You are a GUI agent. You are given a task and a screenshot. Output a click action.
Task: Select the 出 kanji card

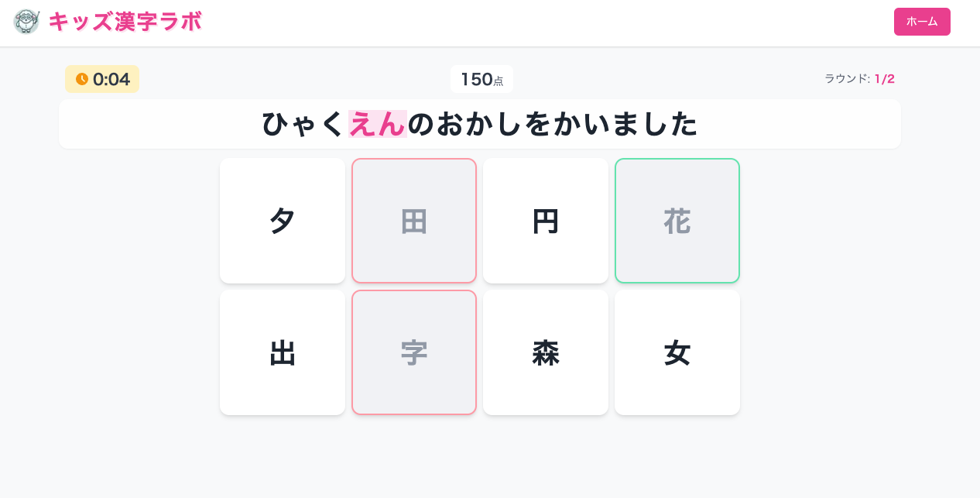[283, 352]
